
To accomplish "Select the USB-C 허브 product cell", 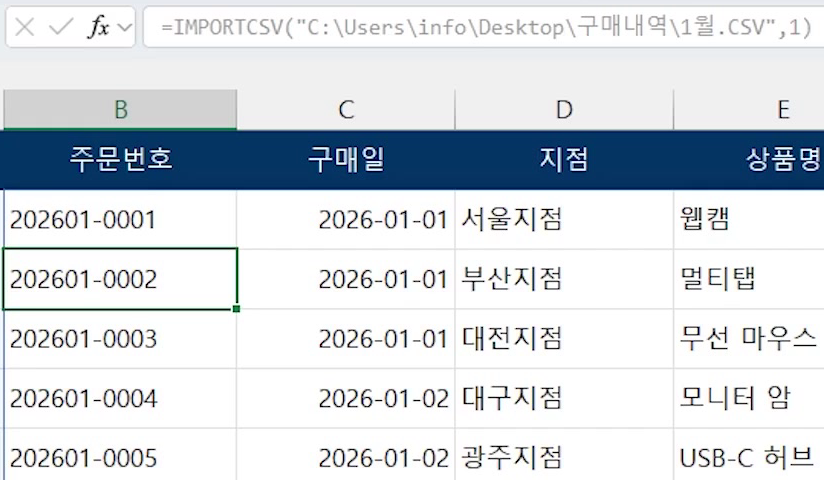I will click(749, 456).
